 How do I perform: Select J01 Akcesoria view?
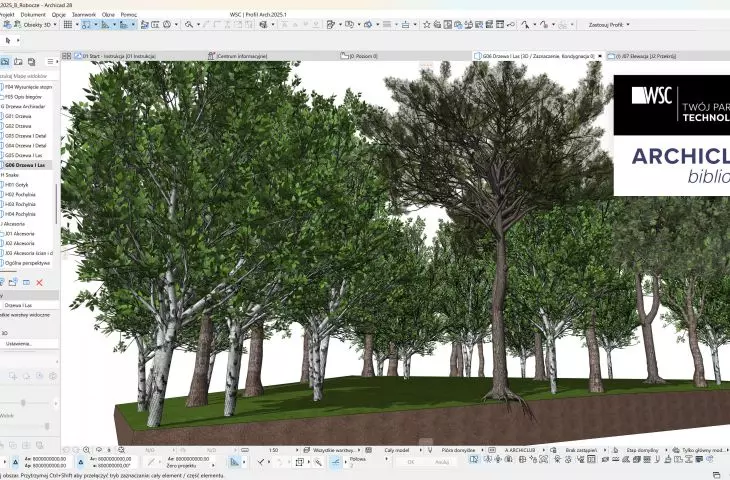(x=20, y=234)
